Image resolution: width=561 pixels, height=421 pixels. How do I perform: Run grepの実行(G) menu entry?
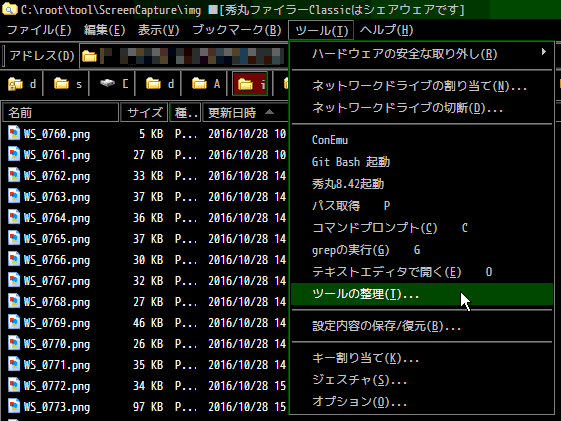pos(422,250)
